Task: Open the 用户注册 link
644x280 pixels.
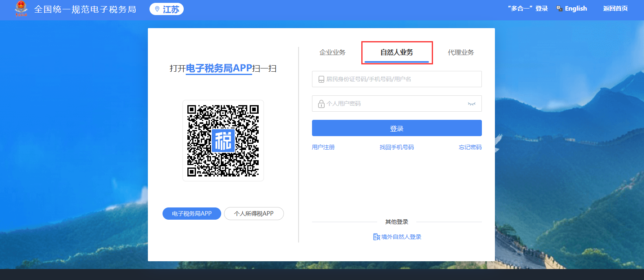Action: [323, 147]
